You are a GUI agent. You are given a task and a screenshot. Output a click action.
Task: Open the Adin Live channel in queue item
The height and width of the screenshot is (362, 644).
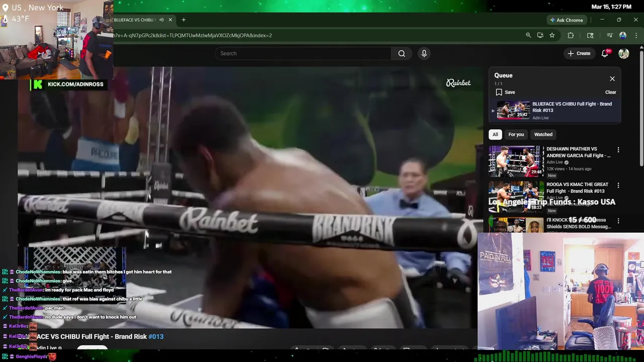pyautogui.click(x=540, y=118)
